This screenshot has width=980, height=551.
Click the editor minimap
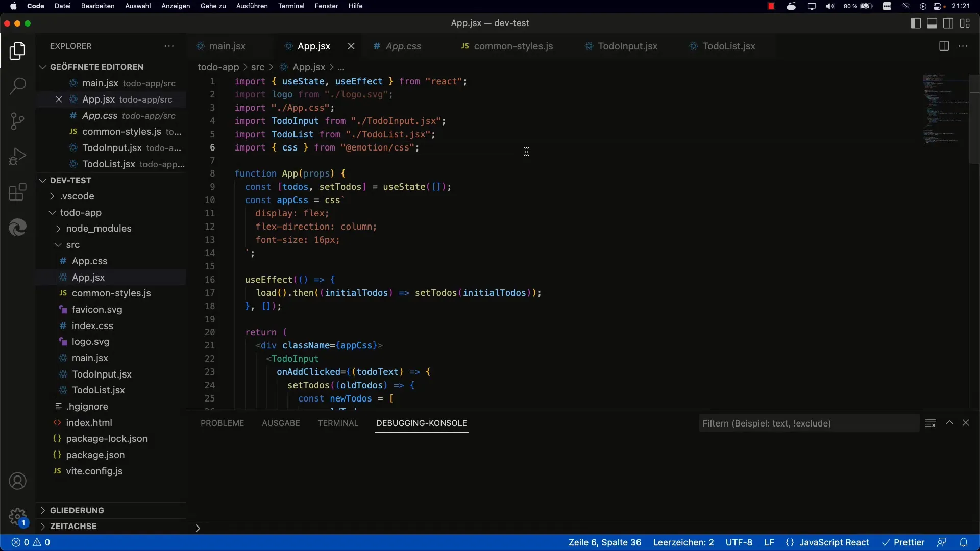click(x=945, y=110)
